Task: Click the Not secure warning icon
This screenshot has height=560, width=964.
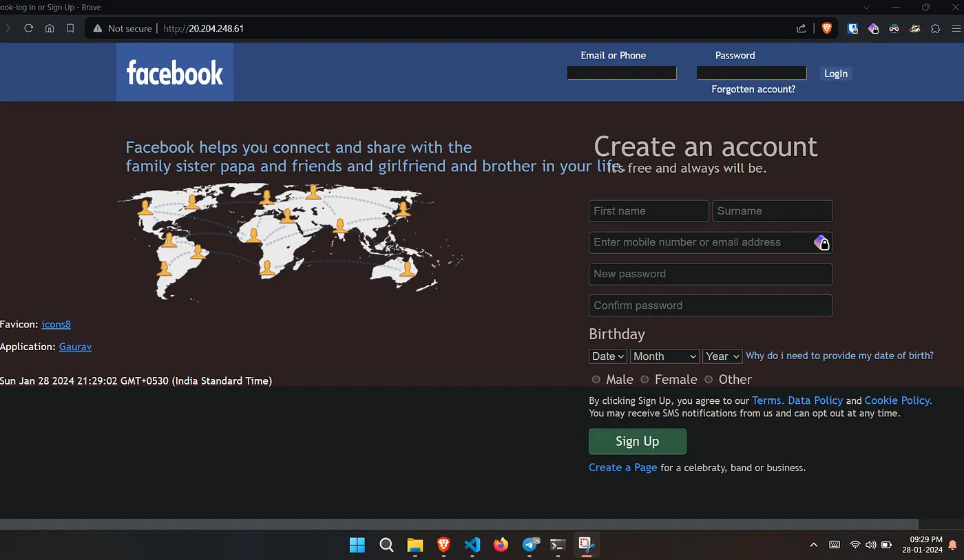Action: click(x=97, y=28)
